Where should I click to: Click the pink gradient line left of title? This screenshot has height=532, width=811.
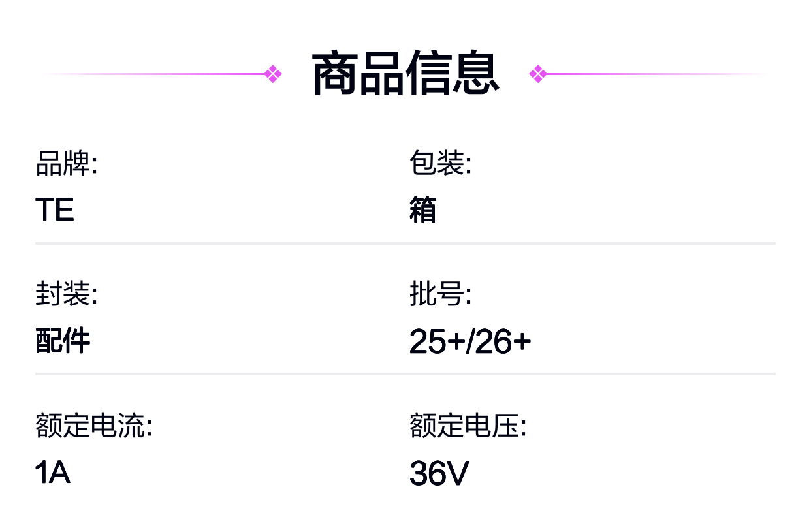[x=153, y=74]
